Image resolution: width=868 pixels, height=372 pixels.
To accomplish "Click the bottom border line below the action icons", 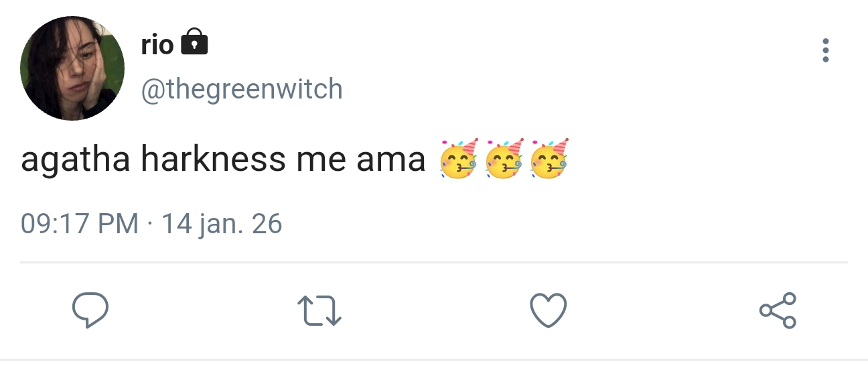I will pyautogui.click(x=434, y=360).
